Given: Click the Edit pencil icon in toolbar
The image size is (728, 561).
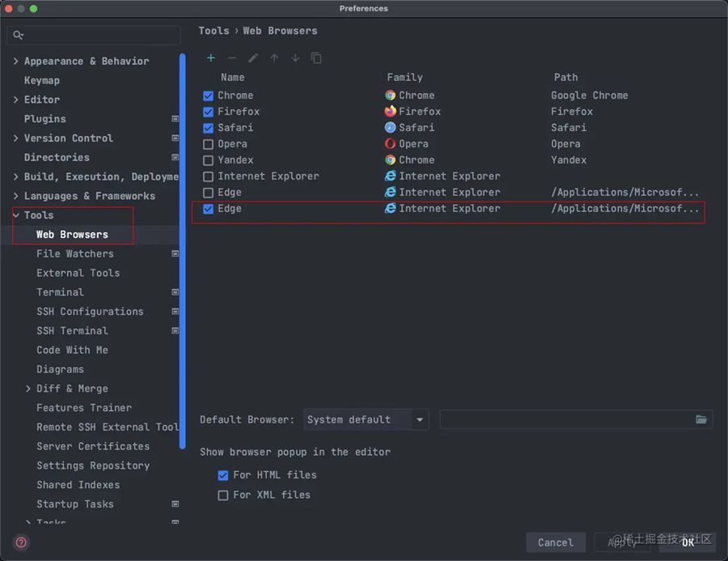Looking at the screenshot, I should (x=253, y=58).
